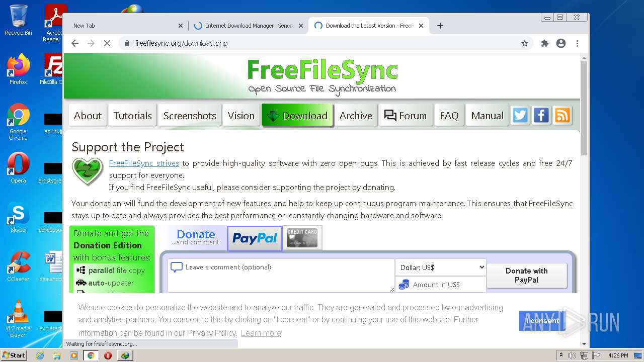
Task: Click the page vertical scrollbar
Action: [584, 108]
